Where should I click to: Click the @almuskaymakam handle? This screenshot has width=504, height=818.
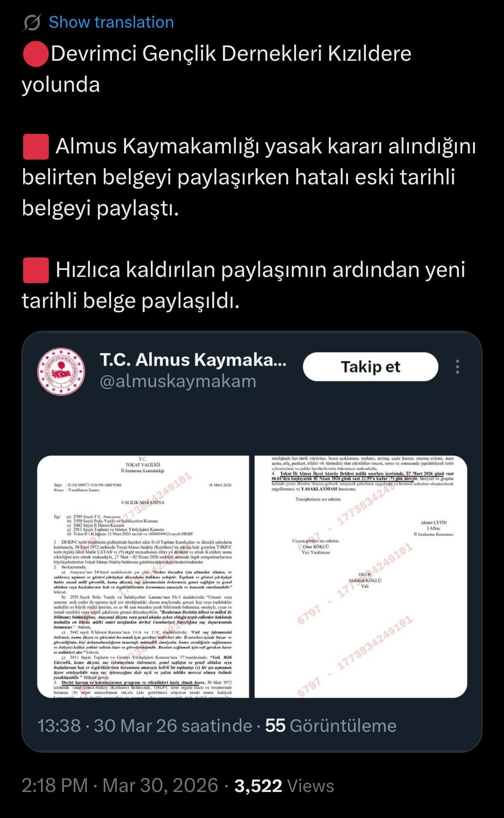point(178,381)
